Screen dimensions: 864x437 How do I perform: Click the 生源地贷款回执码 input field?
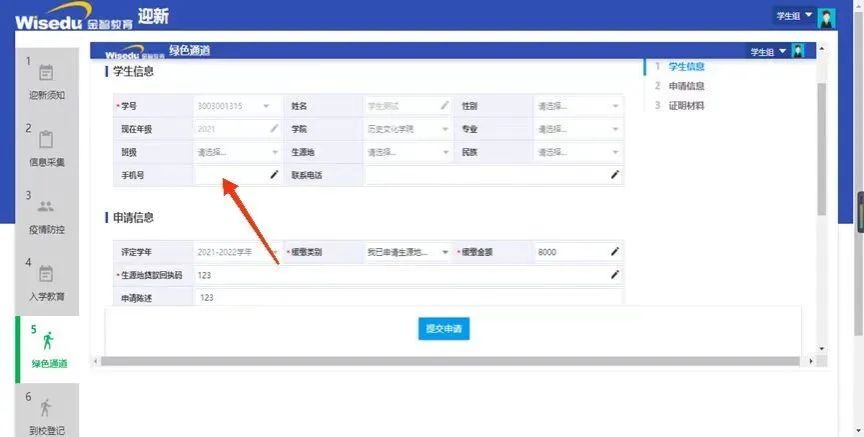[x=400, y=275]
